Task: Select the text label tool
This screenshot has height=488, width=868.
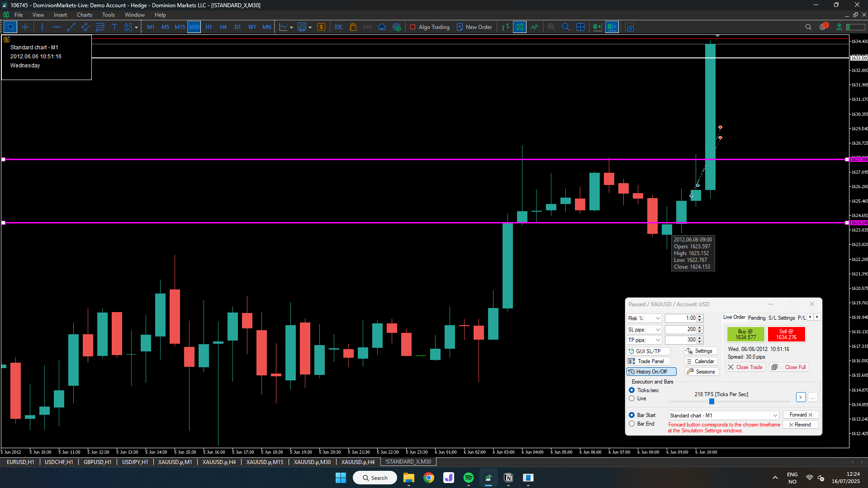Action: click(x=114, y=27)
